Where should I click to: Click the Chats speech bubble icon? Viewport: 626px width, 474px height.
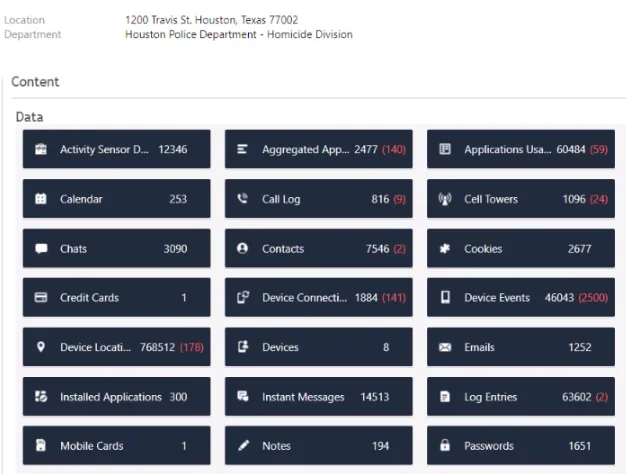point(41,249)
